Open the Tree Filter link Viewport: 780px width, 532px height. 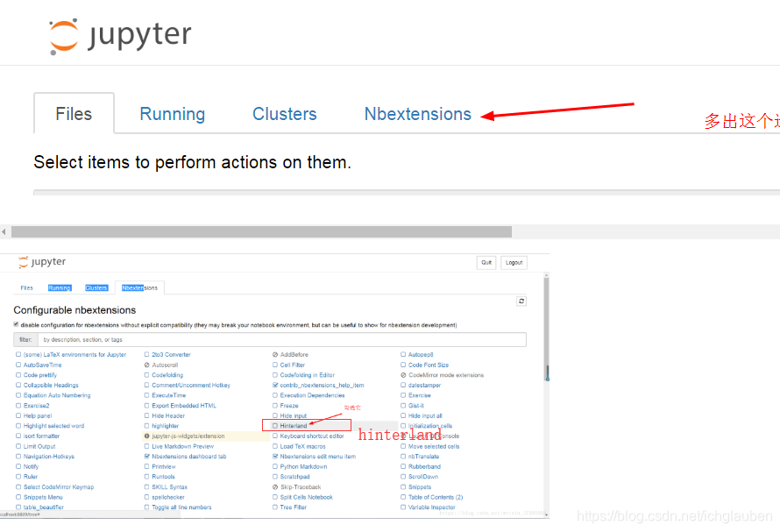tap(293, 507)
